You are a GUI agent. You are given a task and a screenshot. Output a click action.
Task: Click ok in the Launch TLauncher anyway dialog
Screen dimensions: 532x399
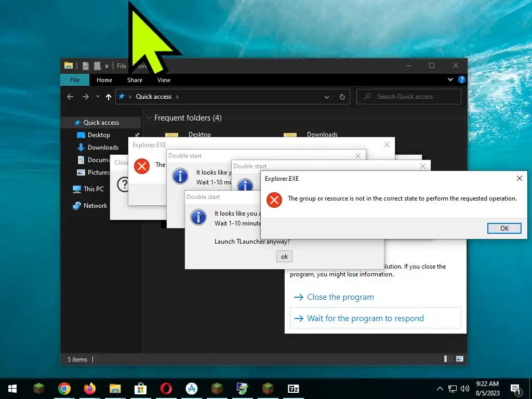tap(284, 257)
